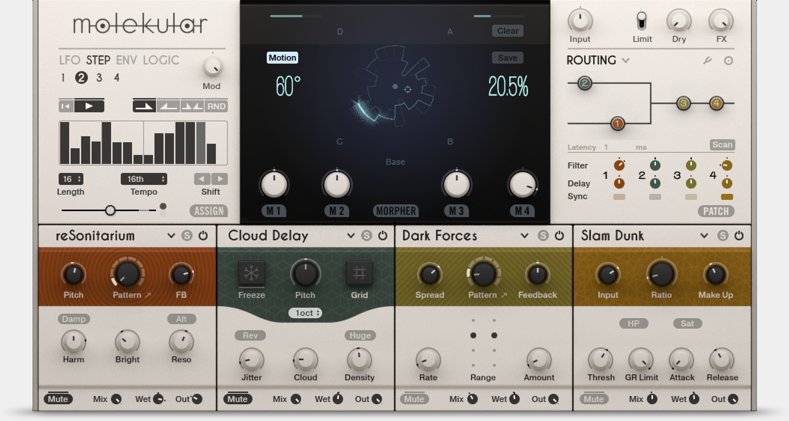Open the Tempo 16th dropdown
The height and width of the screenshot is (421, 789).
(144, 179)
